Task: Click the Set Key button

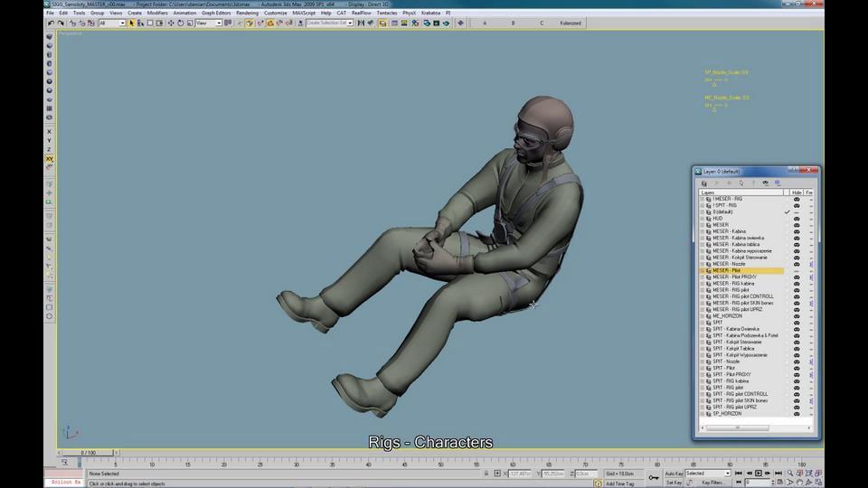Action: [x=674, y=483]
